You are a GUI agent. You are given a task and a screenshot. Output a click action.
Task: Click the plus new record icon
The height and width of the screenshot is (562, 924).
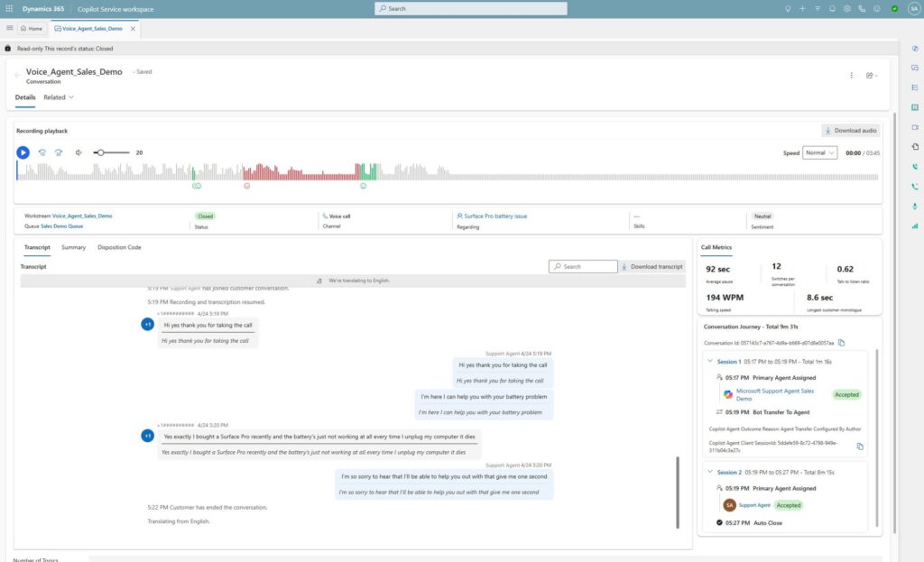[x=802, y=9]
